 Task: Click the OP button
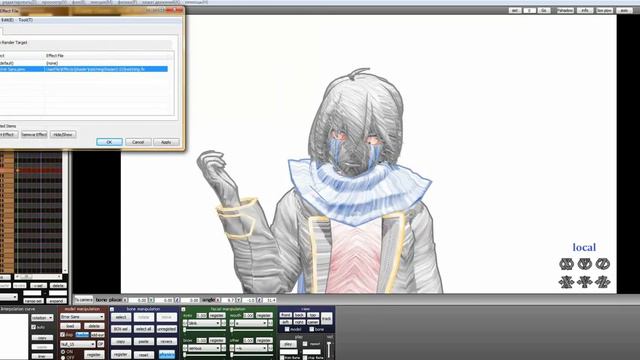click(100, 344)
